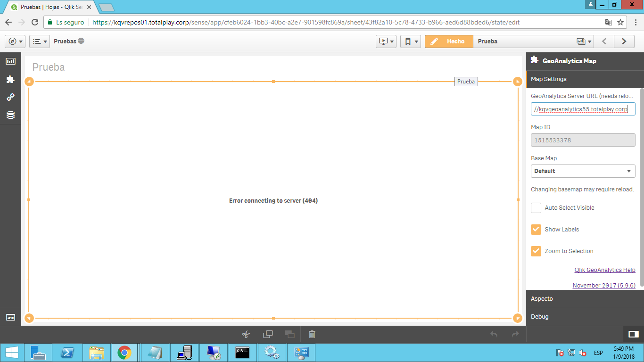Click the Es seguro secure site indicator
This screenshot has width=644, height=362.
pos(66,22)
